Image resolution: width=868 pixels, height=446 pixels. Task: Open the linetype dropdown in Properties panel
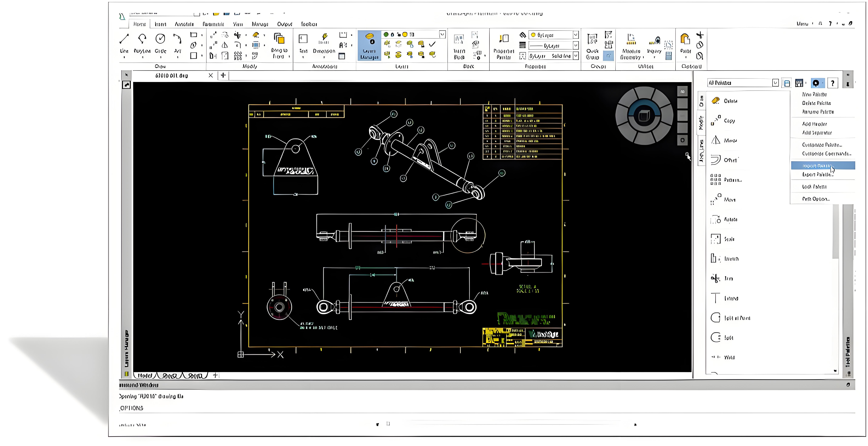(554, 56)
